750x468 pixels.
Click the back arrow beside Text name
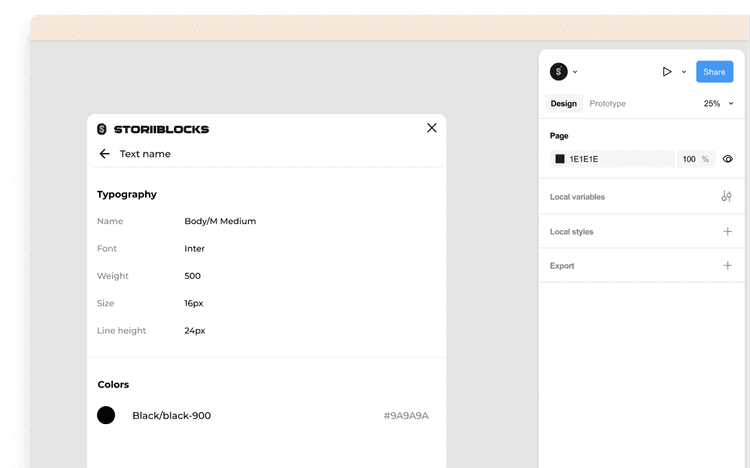pyautogui.click(x=104, y=154)
